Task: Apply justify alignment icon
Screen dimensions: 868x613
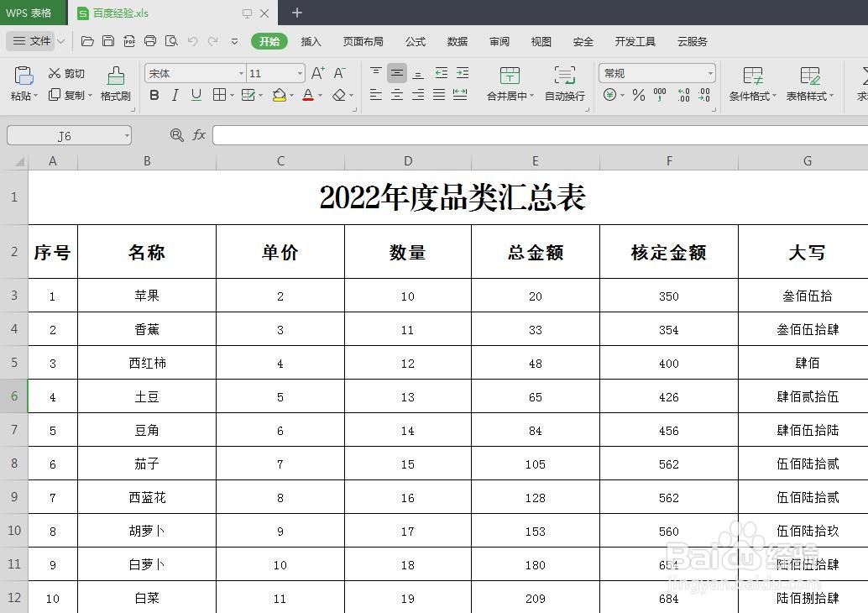Action: click(x=439, y=95)
